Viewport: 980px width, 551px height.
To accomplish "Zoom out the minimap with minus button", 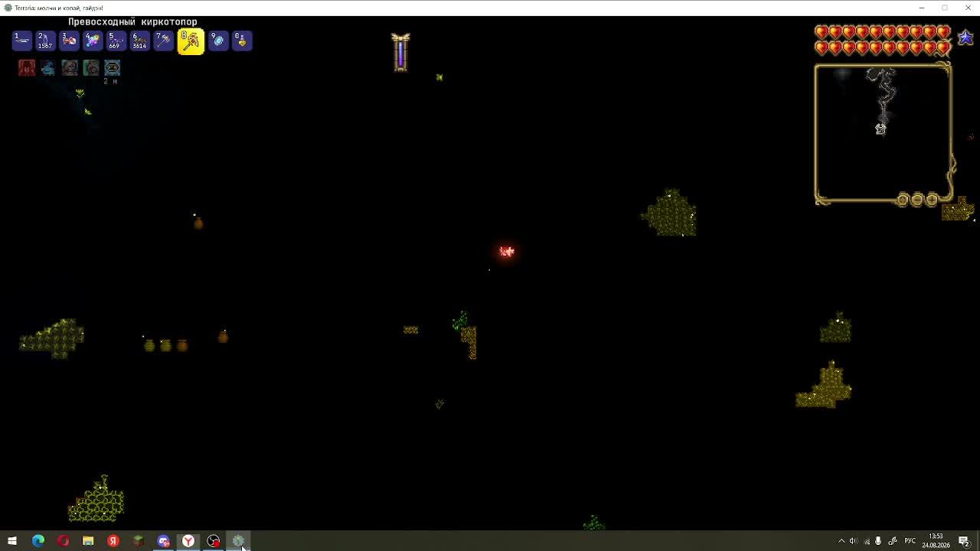I will (917, 201).
